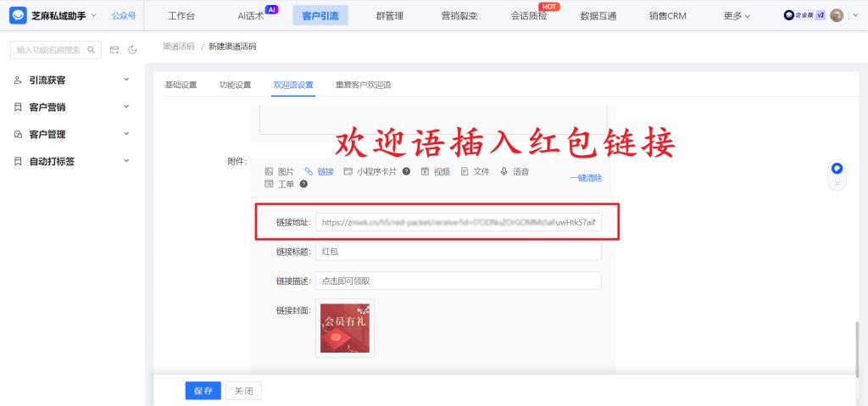The image size is (868, 406).
Task: Click the 引流获客 person icon
Action: pos(18,81)
